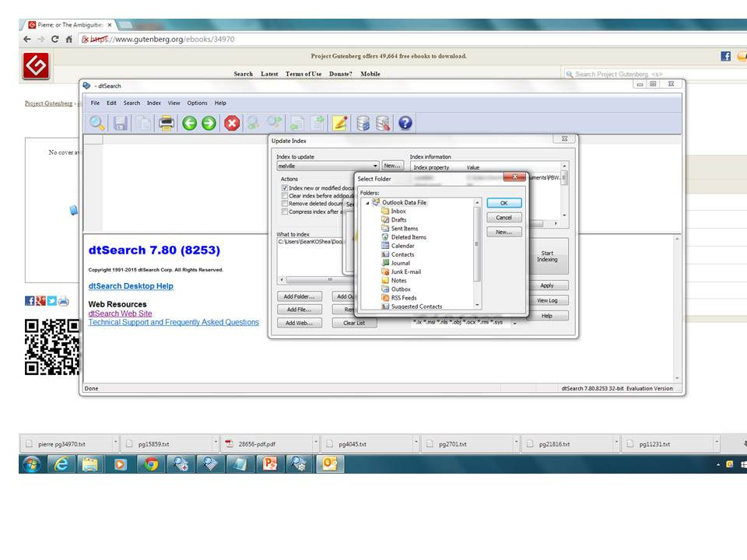747x560 pixels.
Task: Go back with the green left arrow
Action: [190, 124]
